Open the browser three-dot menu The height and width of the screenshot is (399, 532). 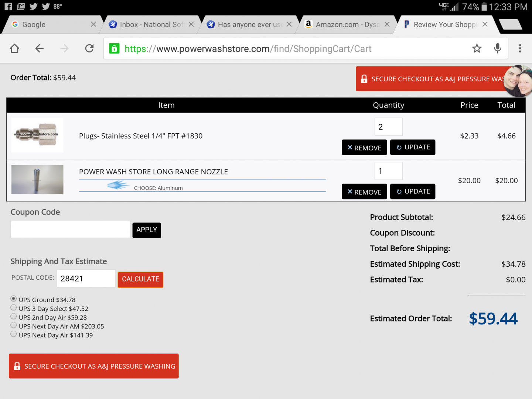[x=520, y=48]
